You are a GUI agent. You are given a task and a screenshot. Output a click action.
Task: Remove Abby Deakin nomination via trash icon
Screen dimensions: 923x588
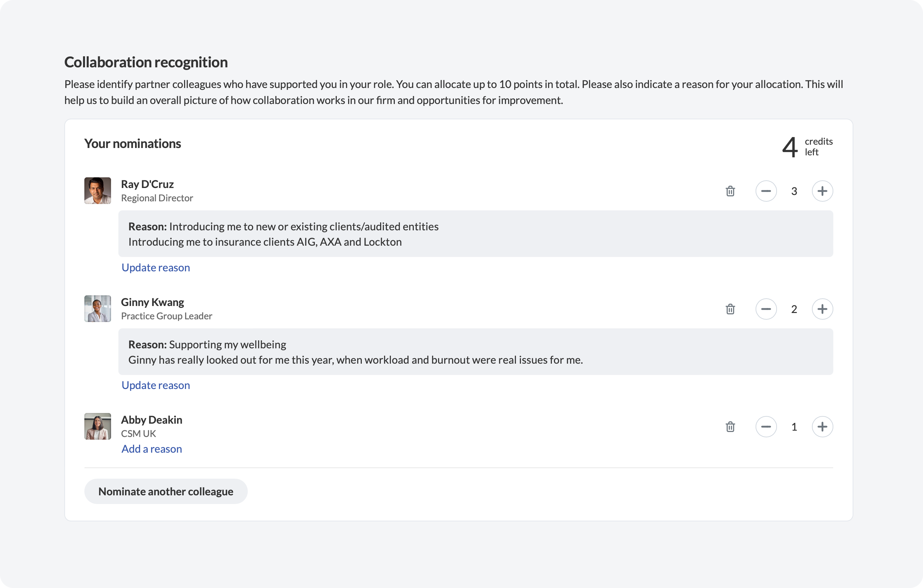[x=730, y=427]
